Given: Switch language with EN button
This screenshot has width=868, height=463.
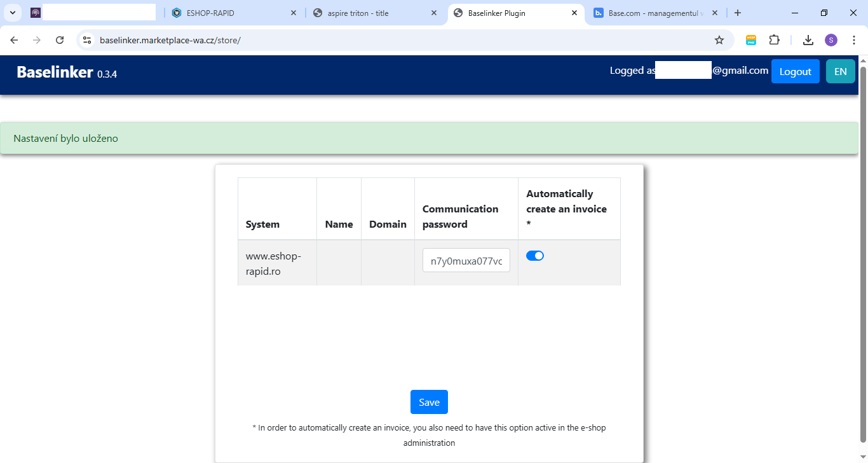Looking at the screenshot, I should pos(840,71).
